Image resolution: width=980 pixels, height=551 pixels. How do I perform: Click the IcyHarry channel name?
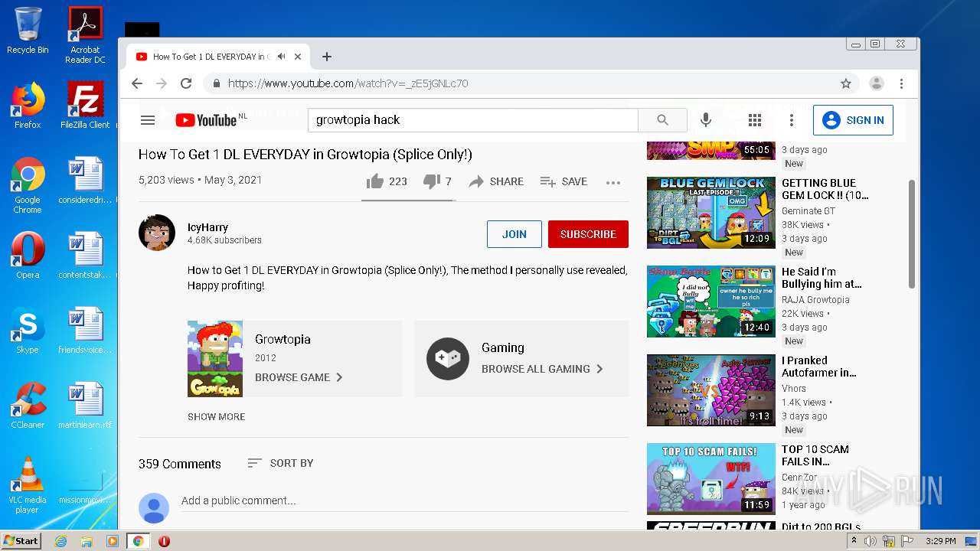pos(207,227)
